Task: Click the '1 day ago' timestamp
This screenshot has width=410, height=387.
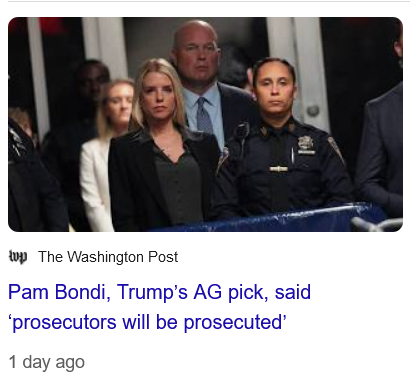Action: pos(47,362)
